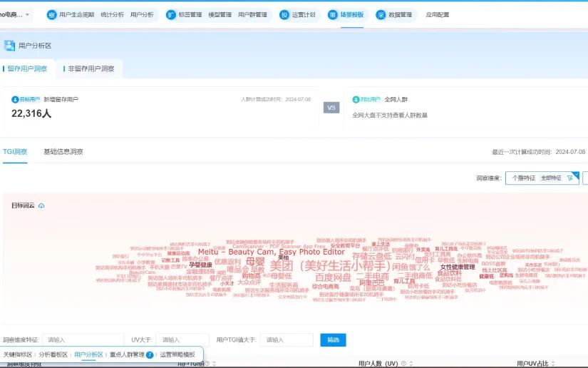Click the sort arrows beside 用户人数 (UV)

(x=411, y=363)
